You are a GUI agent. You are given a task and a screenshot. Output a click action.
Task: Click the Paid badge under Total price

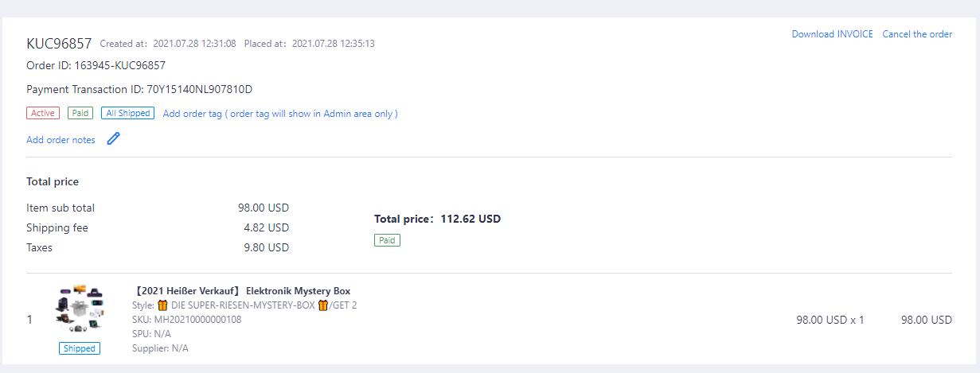387,240
